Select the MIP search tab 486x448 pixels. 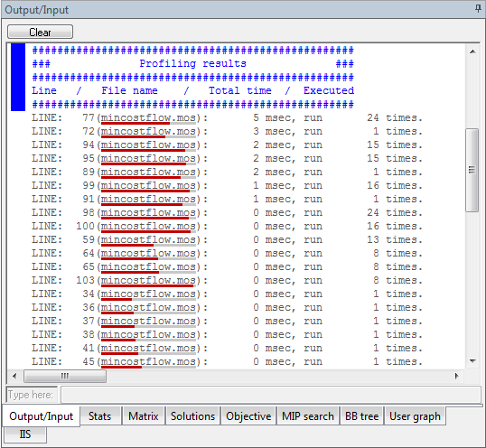pos(308,416)
